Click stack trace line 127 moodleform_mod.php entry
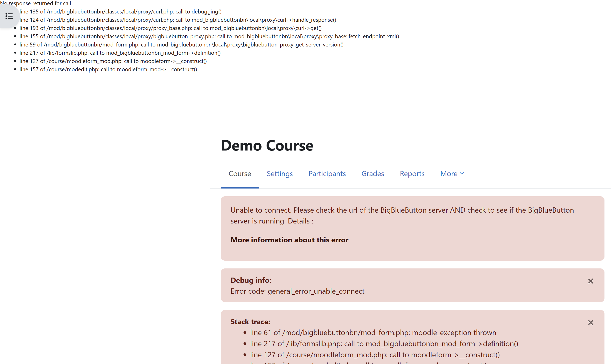The height and width of the screenshot is (364, 611). [375, 355]
